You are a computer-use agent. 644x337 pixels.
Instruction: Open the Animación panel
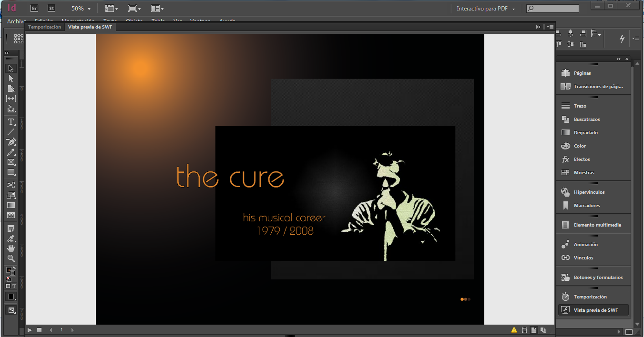pyautogui.click(x=585, y=245)
